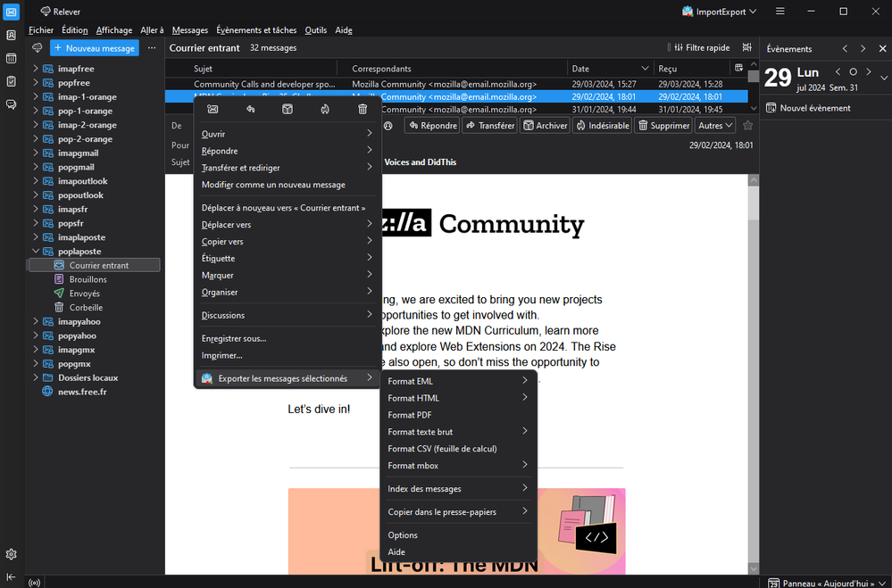Click the online status icon in status bar

click(35, 583)
